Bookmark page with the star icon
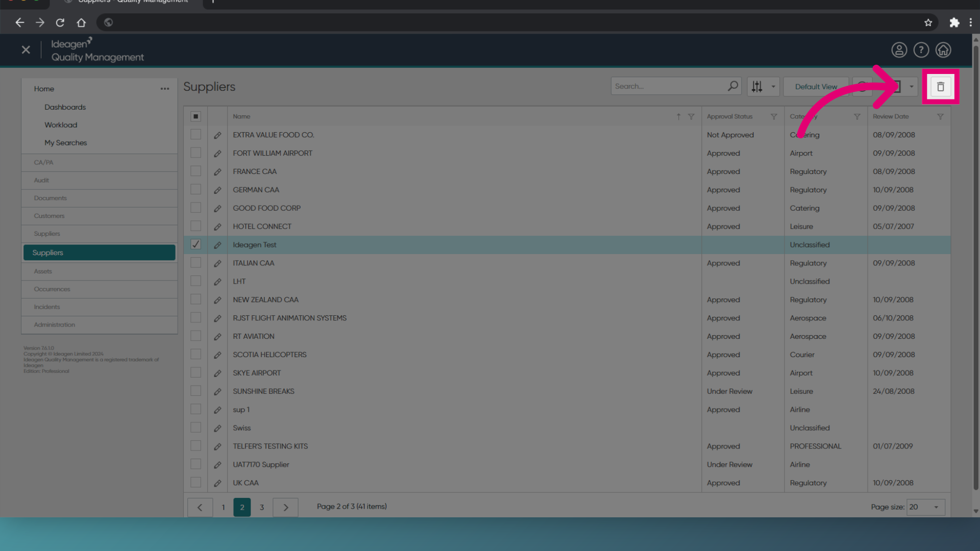The image size is (980, 551). pyautogui.click(x=928, y=22)
